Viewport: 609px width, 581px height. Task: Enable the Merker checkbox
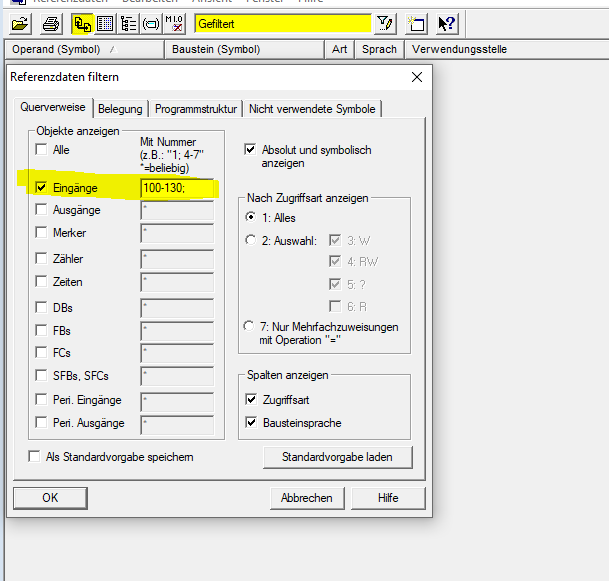coord(41,232)
